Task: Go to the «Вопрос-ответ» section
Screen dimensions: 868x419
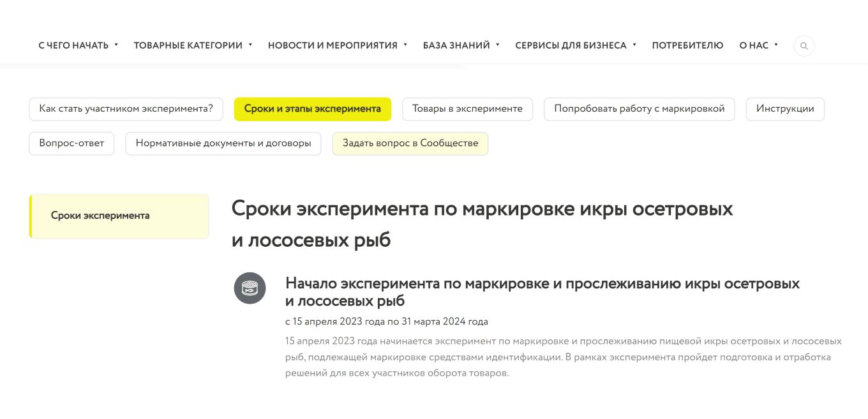Action: pos(71,143)
